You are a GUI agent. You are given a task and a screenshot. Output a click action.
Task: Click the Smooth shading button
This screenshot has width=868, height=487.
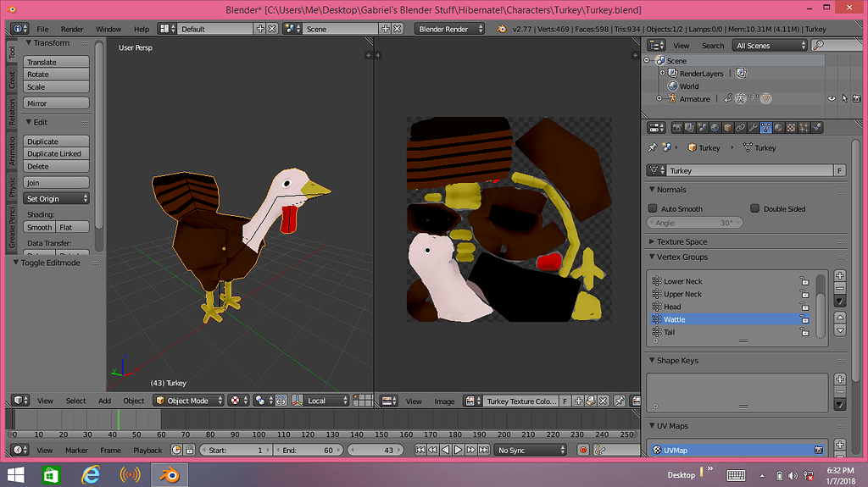(39, 227)
